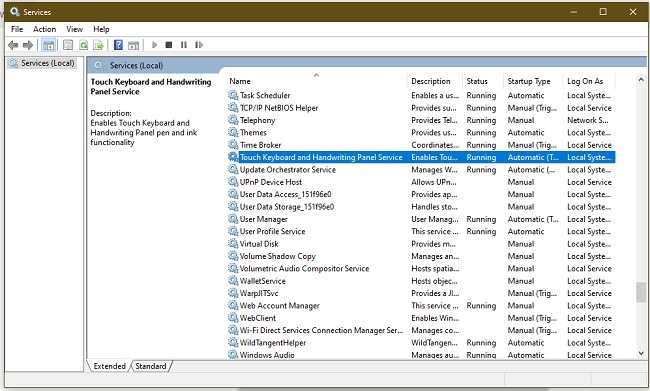The height and width of the screenshot is (391, 650).
Task: Click the gear icon beside User Manager
Action: coord(233,219)
